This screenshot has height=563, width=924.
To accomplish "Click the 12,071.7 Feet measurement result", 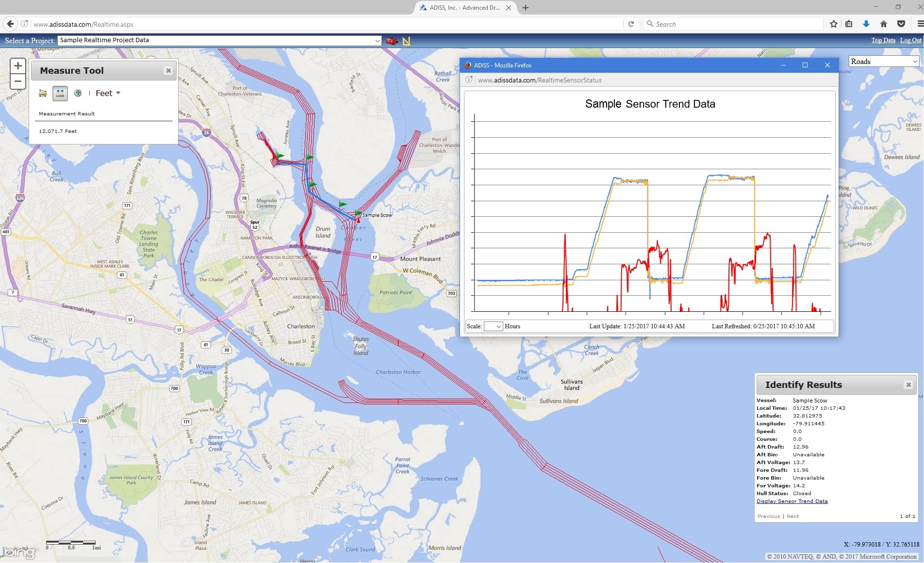I will [58, 131].
